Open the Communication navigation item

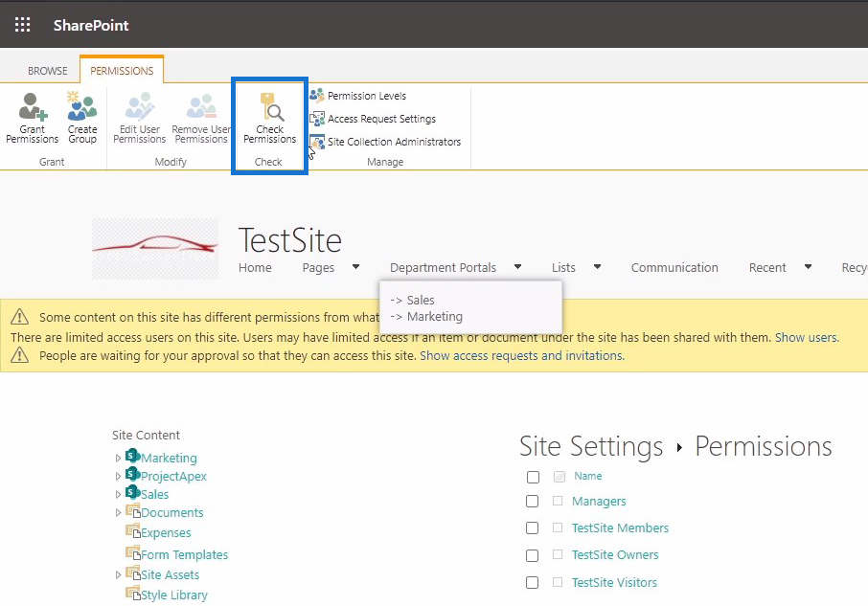pos(674,268)
